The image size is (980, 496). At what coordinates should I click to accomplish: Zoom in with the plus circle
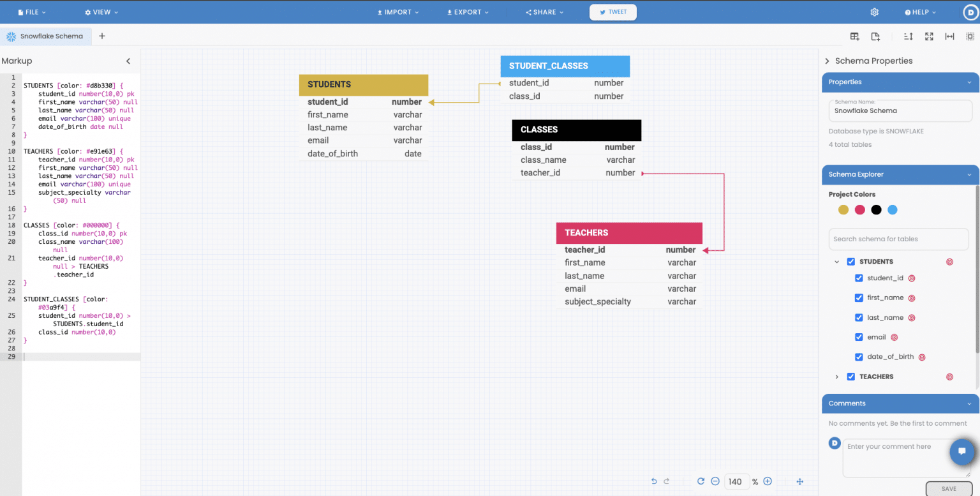pyautogui.click(x=768, y=481)
